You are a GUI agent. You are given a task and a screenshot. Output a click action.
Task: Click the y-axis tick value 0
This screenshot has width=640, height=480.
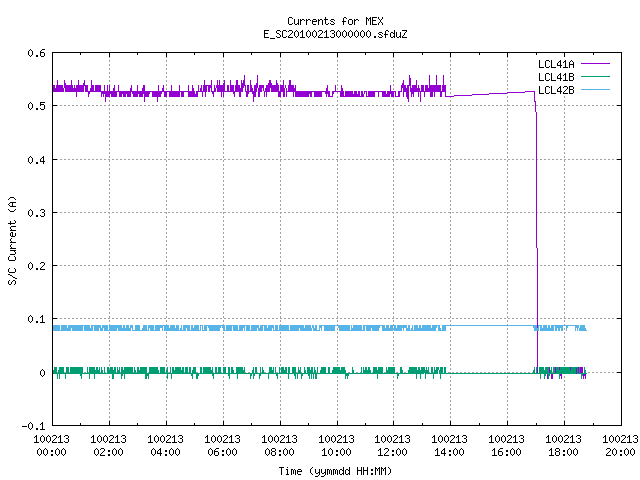[42, 373]
